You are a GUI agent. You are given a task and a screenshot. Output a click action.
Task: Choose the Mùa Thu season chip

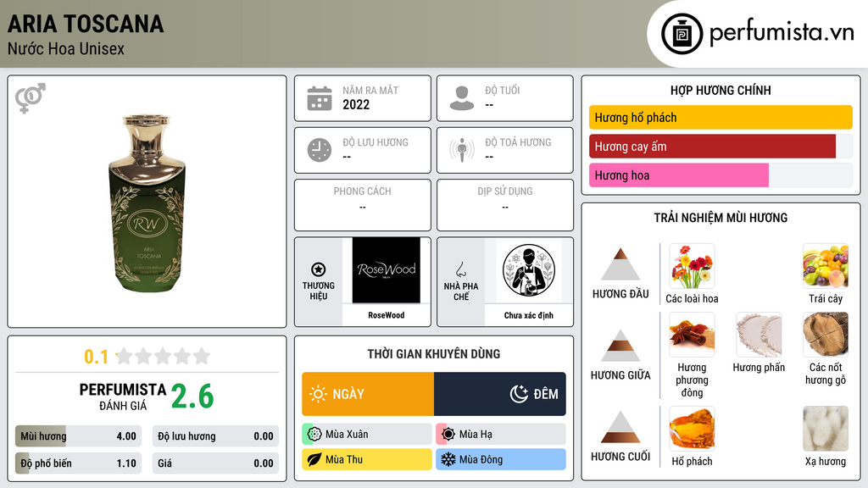[367, 459]
